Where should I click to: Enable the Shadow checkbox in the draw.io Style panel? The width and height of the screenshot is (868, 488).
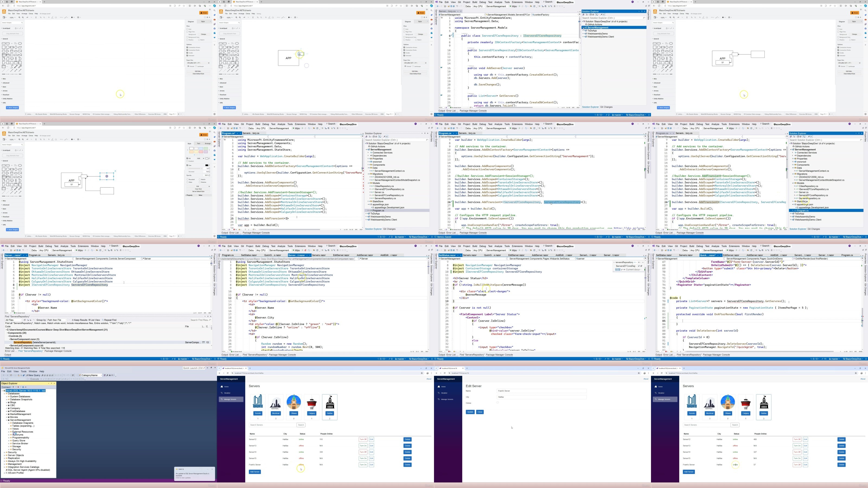(200, 182)
